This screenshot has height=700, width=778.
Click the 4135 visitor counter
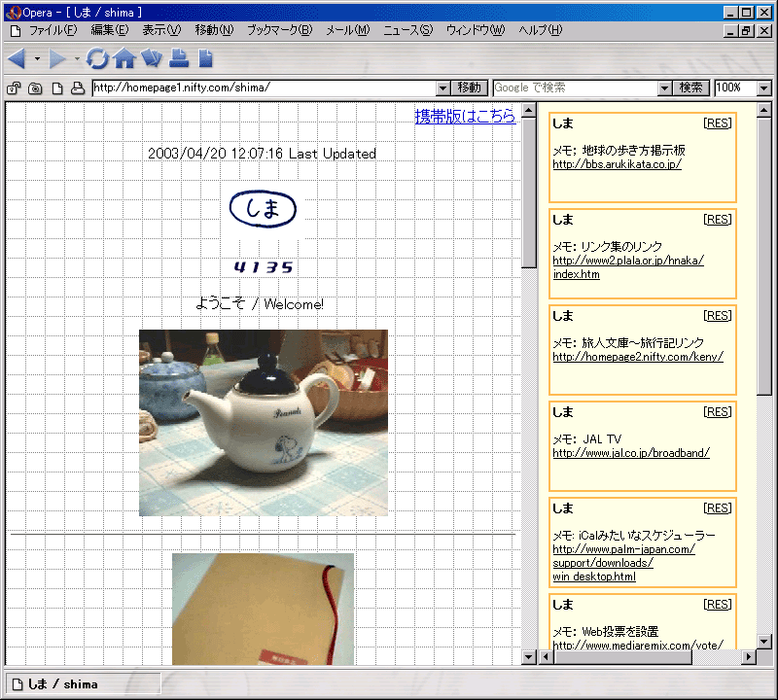pos(264,267)
